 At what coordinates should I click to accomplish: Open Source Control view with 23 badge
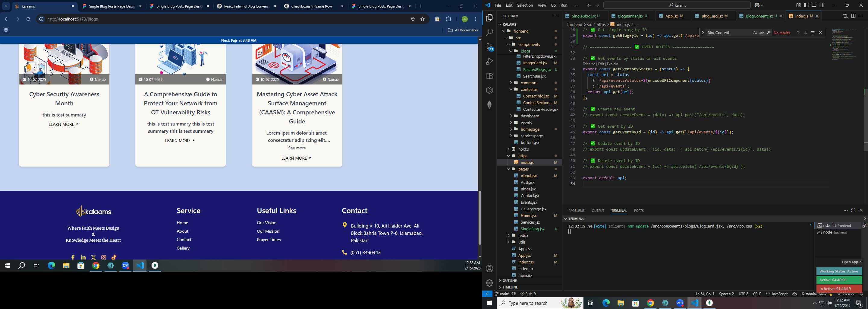[x=489, y=47]
